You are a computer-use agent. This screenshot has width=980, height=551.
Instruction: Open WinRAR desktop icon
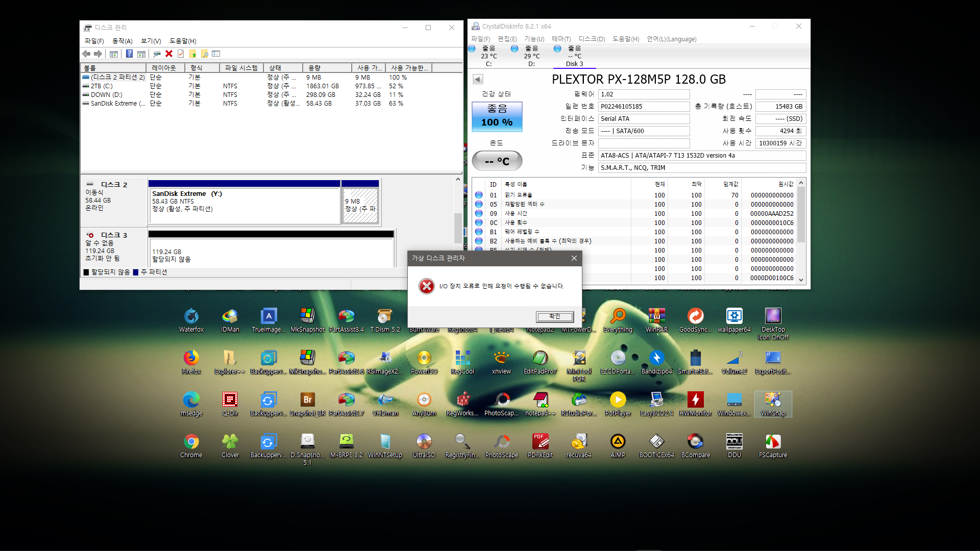click(x=656, y=320)
